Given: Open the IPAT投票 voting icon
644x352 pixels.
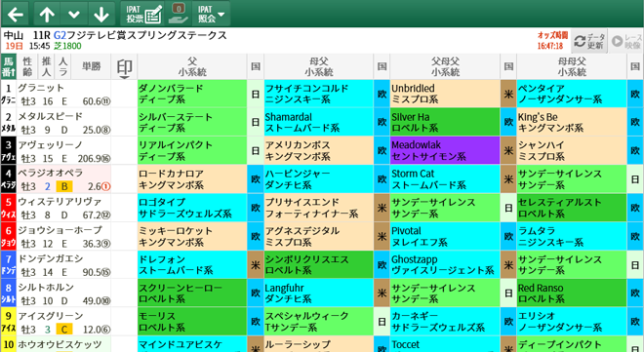Looking at the screenshot, I should pos(142,14).
